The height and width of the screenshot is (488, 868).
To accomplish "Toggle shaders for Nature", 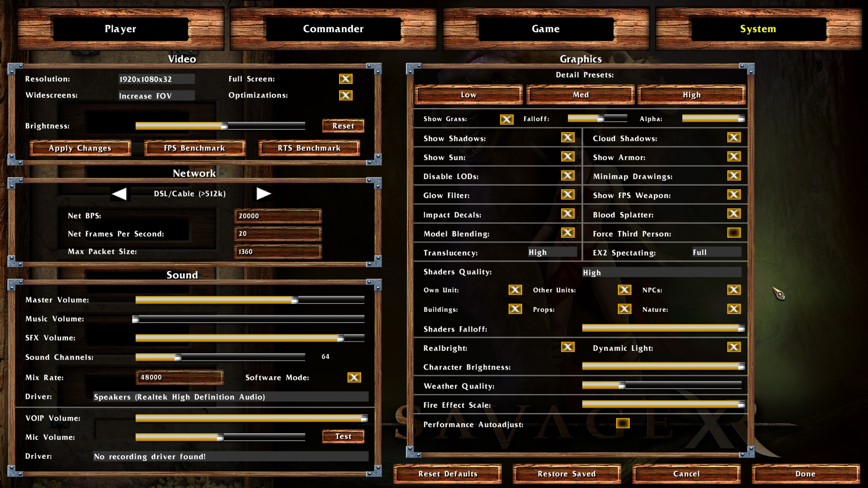I will pos(734,309).
